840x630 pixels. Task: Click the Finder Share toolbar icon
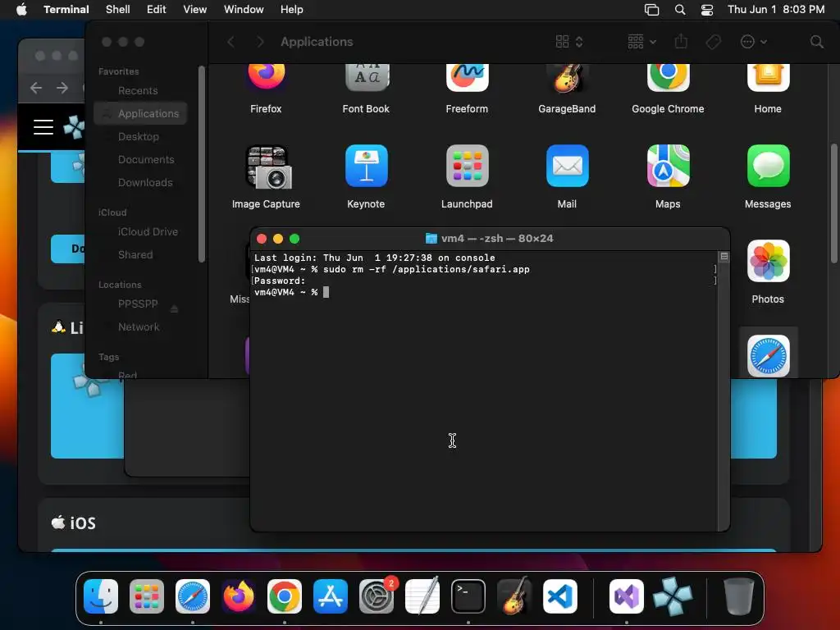(x=680, y=41)
